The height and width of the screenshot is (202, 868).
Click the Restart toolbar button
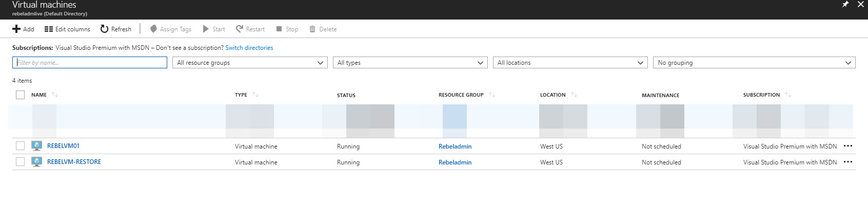point(250,29)
